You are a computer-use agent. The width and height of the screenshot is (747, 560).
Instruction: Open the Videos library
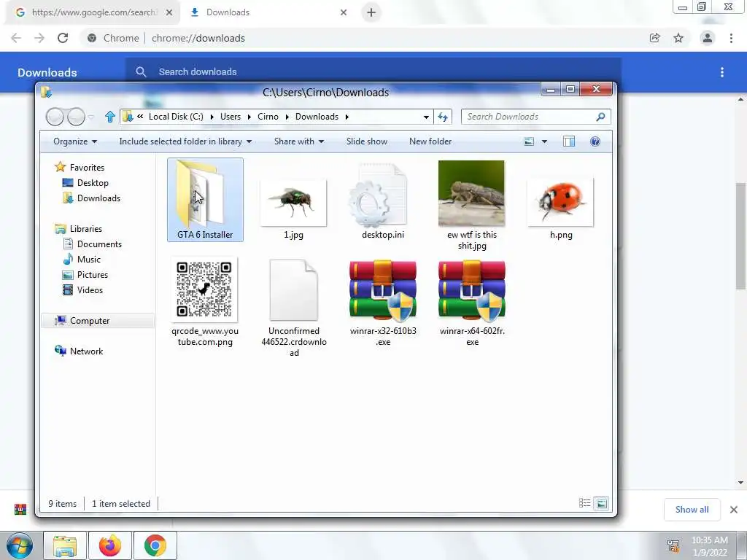pyautogui.click(x=90, y=290)
